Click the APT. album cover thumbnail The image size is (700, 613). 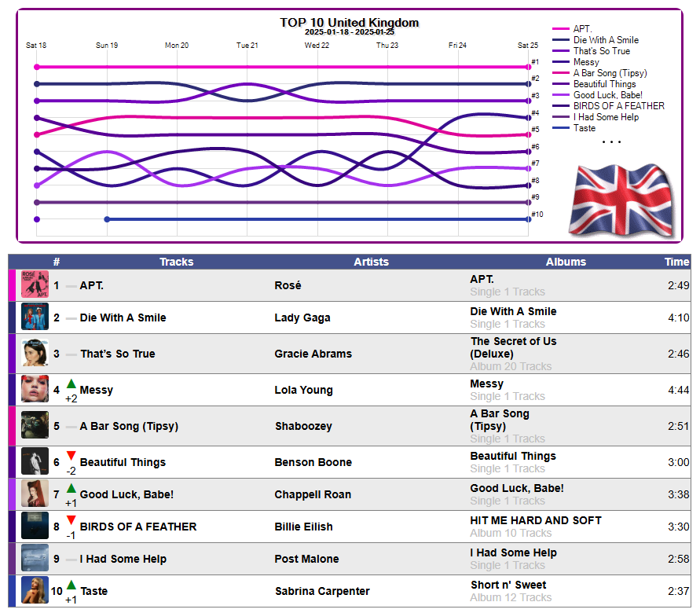click(35, 284)
